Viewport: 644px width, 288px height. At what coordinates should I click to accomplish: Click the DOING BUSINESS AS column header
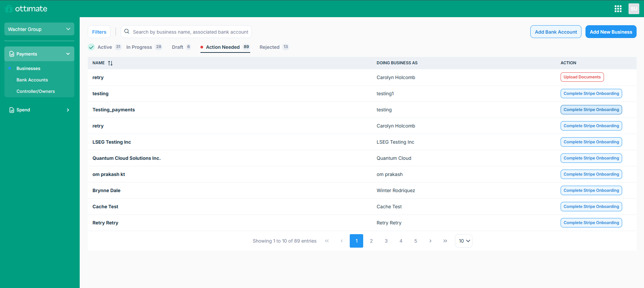[397, 63]
